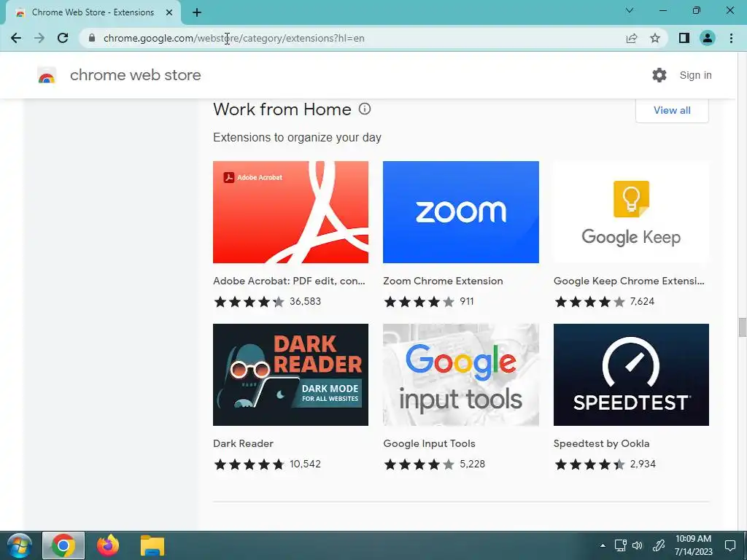The width and height of the screenshot is (747, 560).
Task: Click Google Keep's 7,624 rating count
Action: [x=642, y=301]
